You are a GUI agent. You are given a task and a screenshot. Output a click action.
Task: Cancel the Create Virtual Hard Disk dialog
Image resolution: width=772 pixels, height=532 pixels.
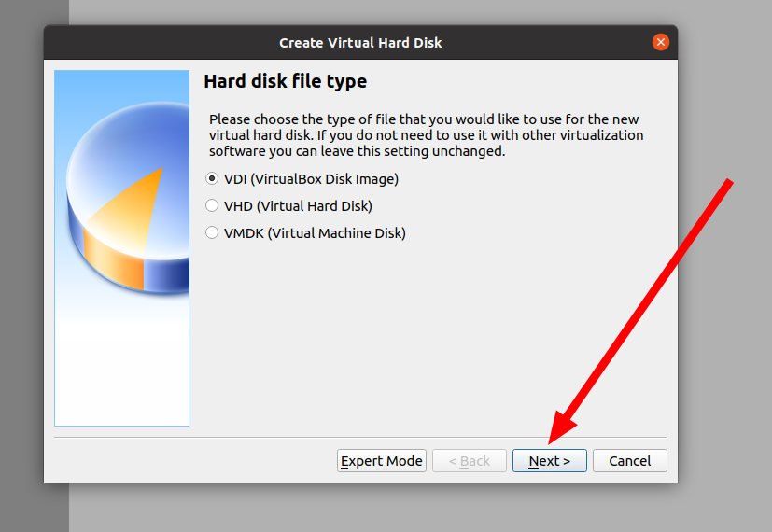click(x=629, y=461)
